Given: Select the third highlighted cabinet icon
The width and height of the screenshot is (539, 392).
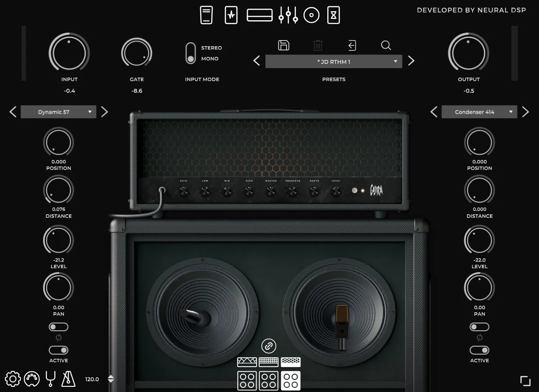Looking at the screenshot, I should click(291, 381).
